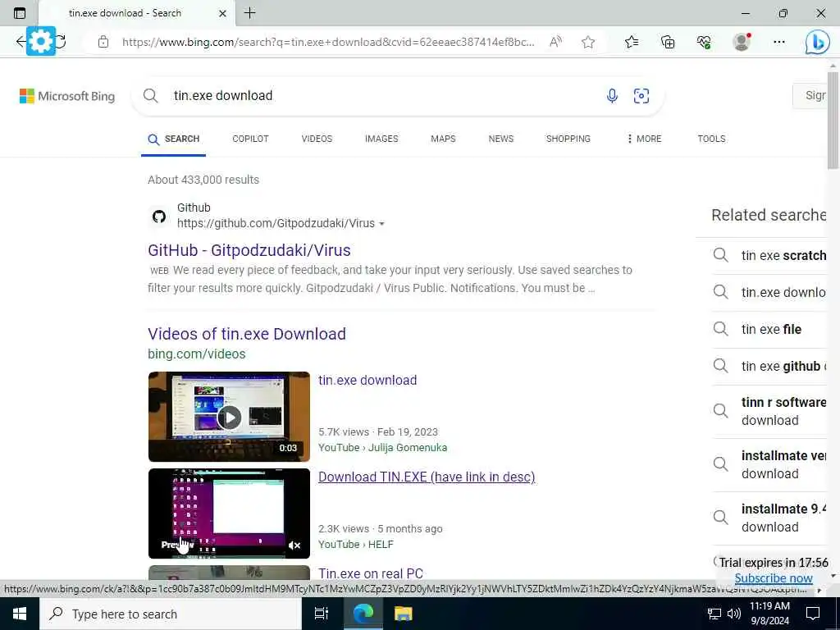Close the tin.exe download tab
Screen dimensions: 840x630
pyautogui.click(x=222, y=13)
